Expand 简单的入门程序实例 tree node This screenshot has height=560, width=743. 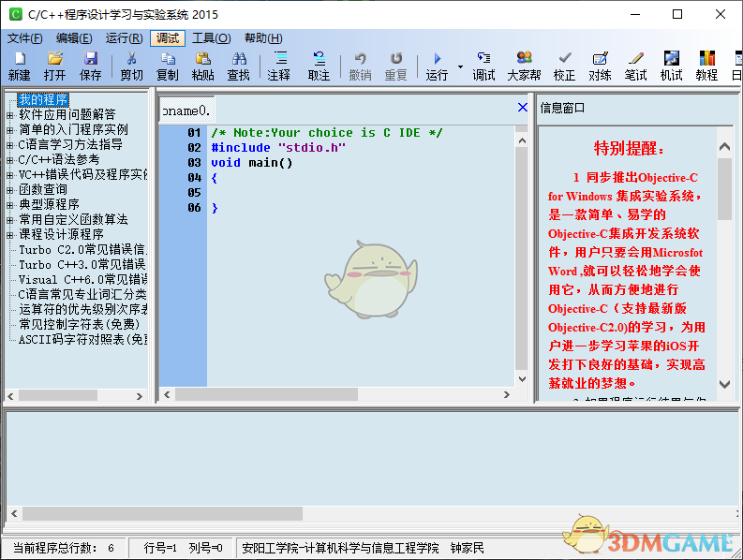click(9, 130)
